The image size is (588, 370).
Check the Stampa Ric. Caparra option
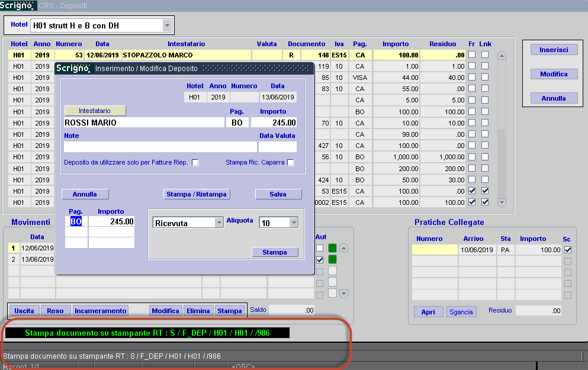(290, 162)
